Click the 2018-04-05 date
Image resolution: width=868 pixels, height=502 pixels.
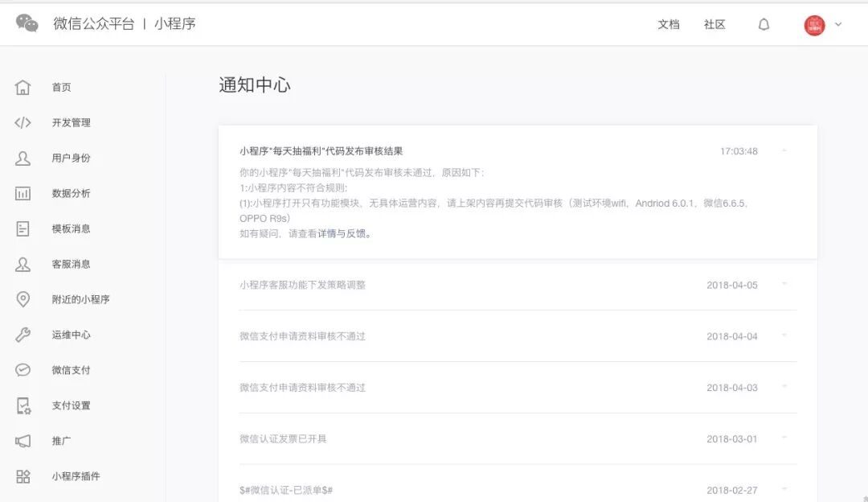pyautogui.click(x=732, y=286)
